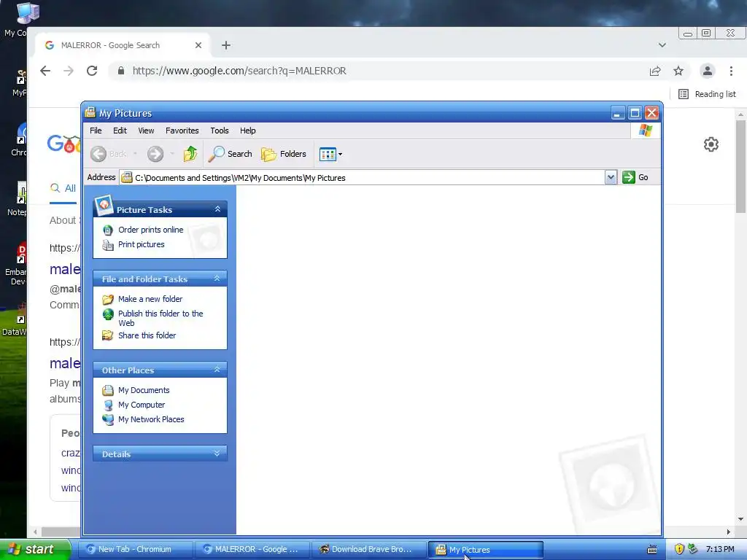
Task: Click the Order prints online icon
Action: [x=108, y=230]
